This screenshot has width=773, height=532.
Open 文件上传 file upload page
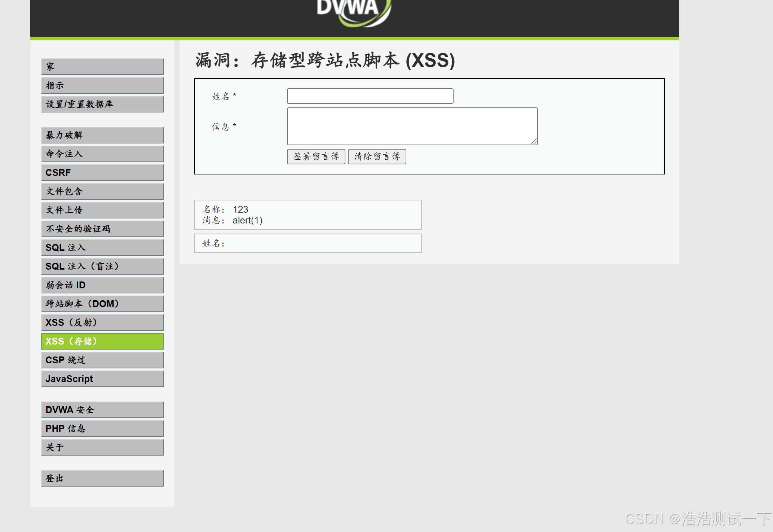click(x=102, y=210)
